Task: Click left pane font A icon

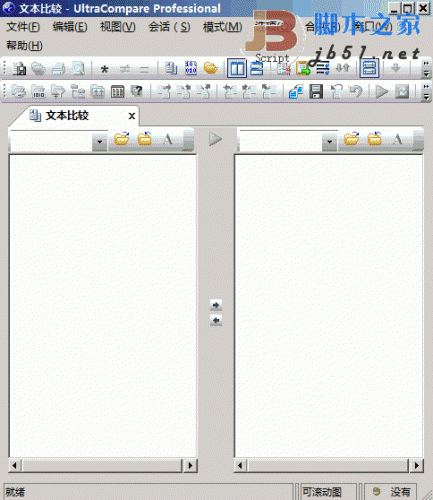Action: coord(168,139)
